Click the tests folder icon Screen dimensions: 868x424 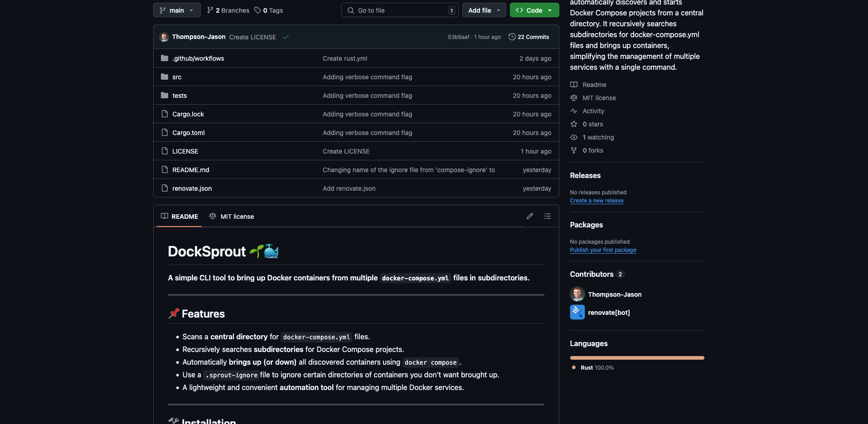click(x=165, y=95)
